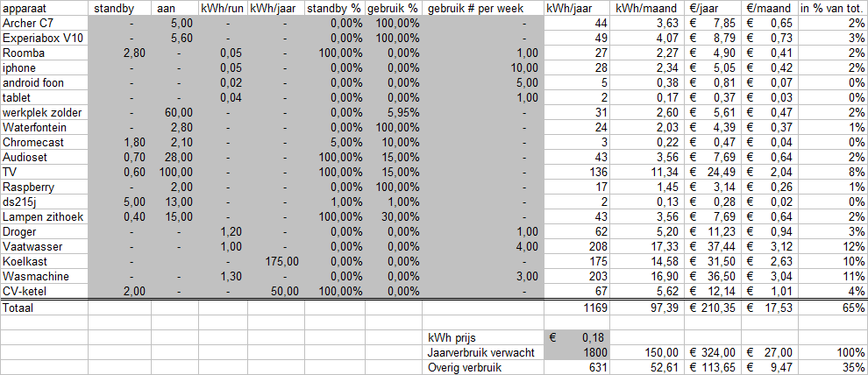
Task: Select the 'gebruik # per week' header cell
Action: click(483, 8)
